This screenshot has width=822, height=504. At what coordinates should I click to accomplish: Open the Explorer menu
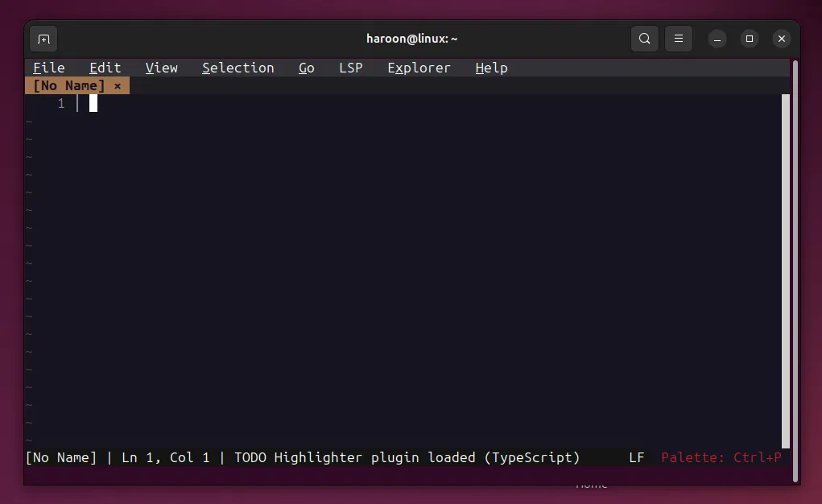click(x=419, y=68)
